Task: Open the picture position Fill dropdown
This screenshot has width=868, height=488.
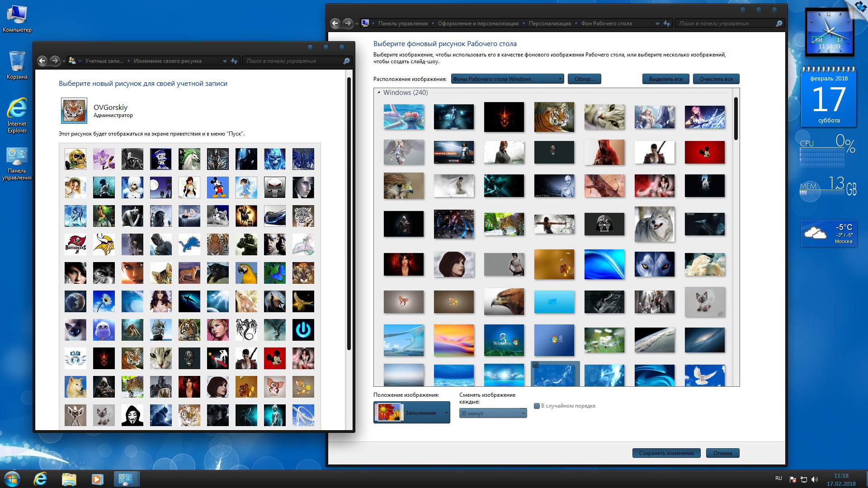Action: point(412,413)
